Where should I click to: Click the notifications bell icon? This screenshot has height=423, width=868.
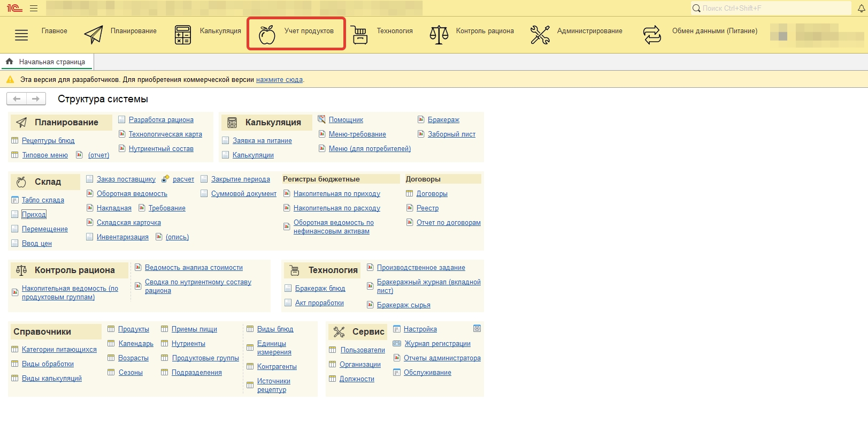pyautogui.click(x=862, y=8)
